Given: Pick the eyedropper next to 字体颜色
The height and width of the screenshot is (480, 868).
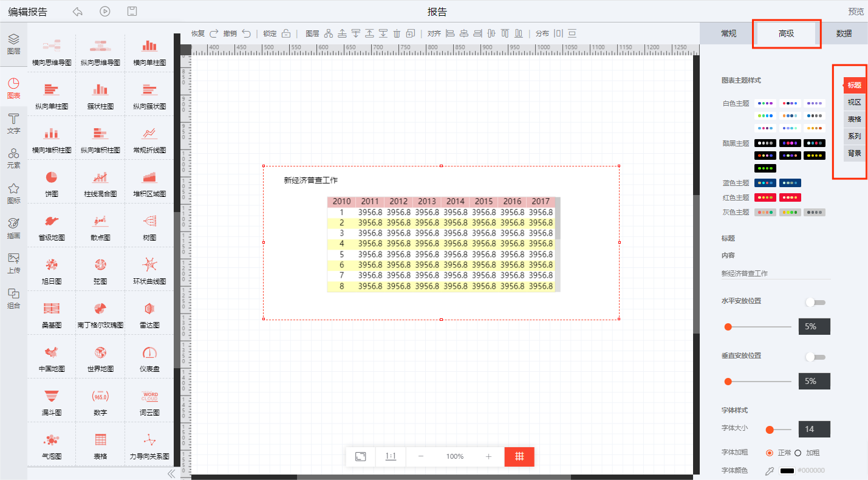Looking at the screenshot, I should point(770,471).
